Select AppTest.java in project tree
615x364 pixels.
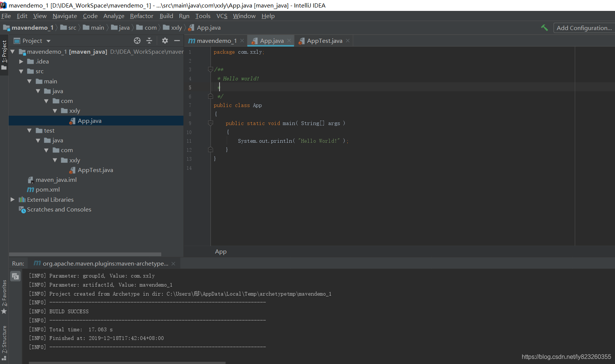(95, 170)
